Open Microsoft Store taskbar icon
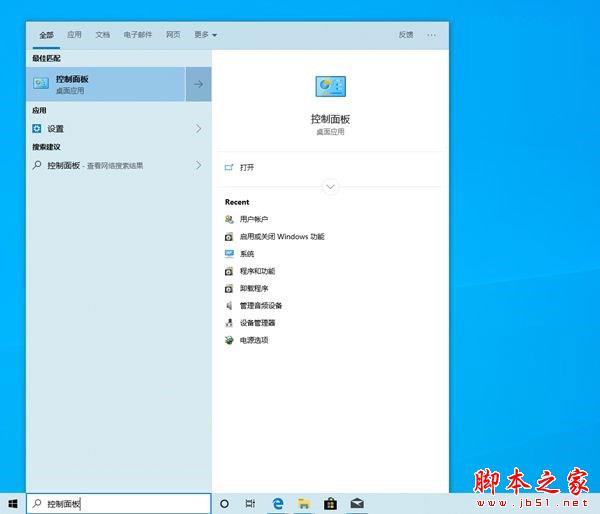This screenshot has width=600, height=514. (330, 504)
